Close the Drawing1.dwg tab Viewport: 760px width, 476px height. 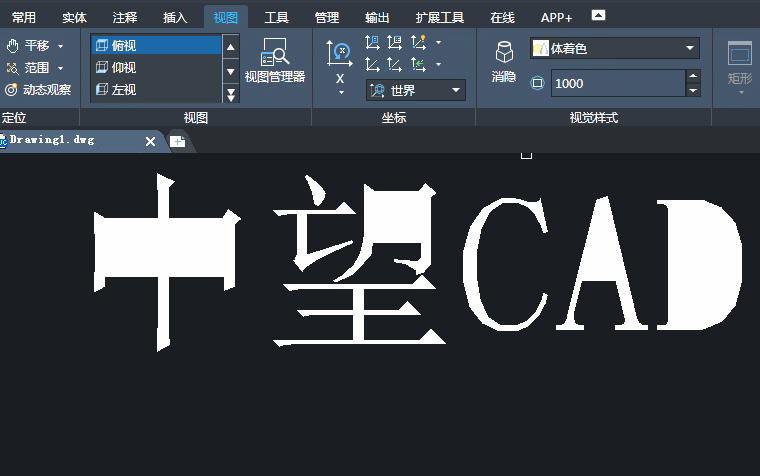150,141
